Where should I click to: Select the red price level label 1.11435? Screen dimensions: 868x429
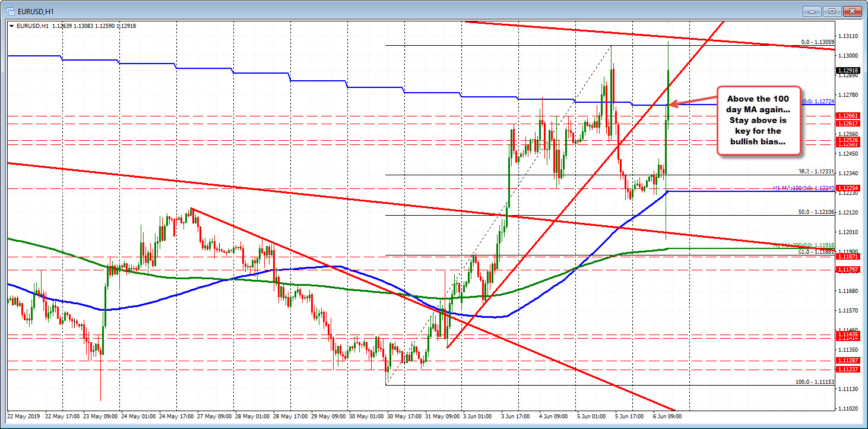tap(847, 335)
